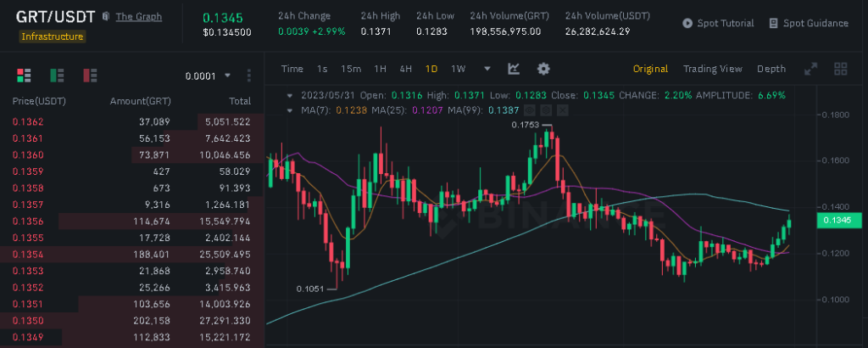This screenshot has height=348, width=868.
Task: Open the Spot Tutorial link
Action: [717, 23]
